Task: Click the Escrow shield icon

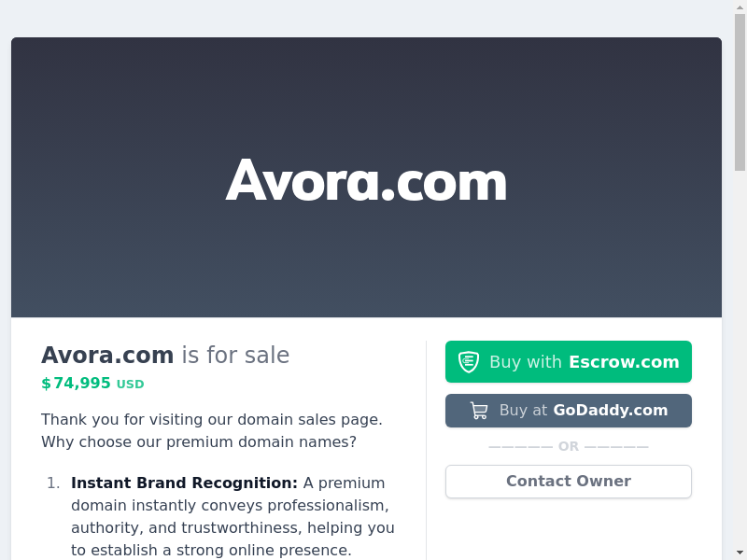Action: click(x=469, y=362)
